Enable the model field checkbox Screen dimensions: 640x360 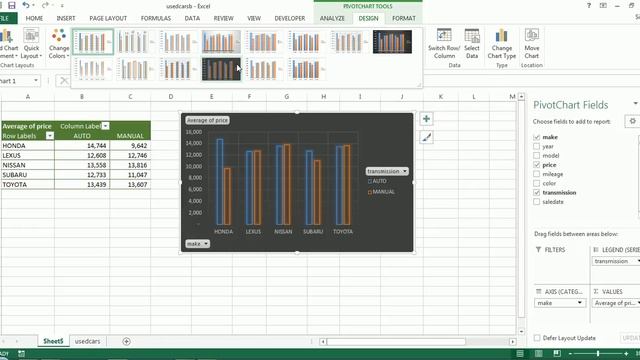coord(536,156)
